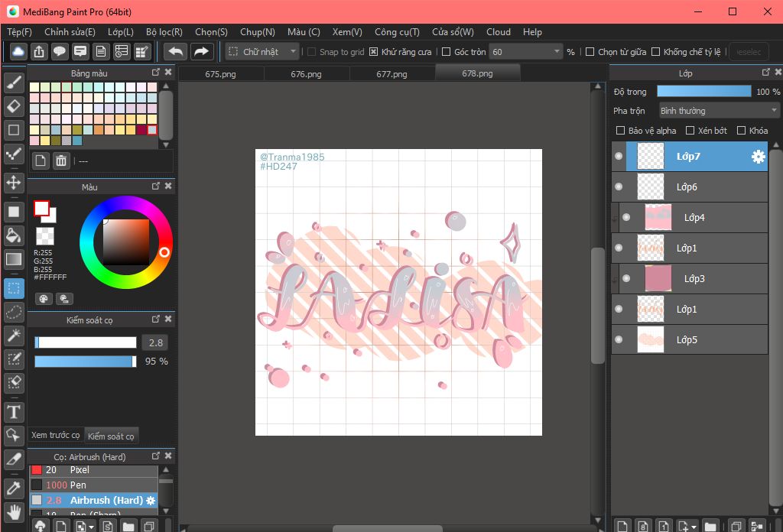Viewport: 783px width, 532px height.
Task: Select the Bucket fill tool
Action: 14,235
